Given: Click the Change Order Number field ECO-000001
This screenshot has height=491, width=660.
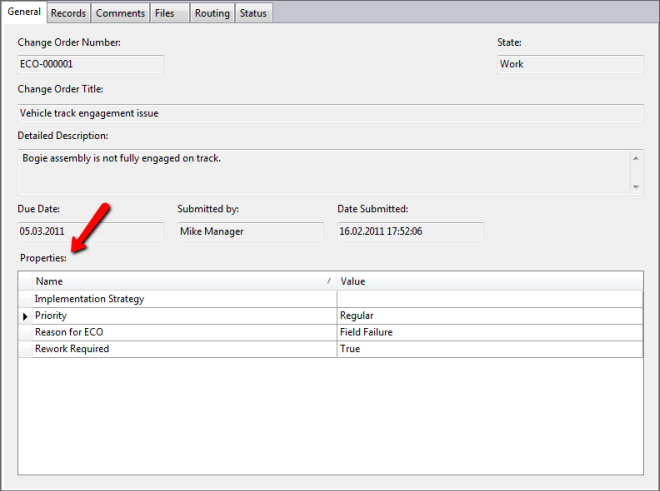Looking at the screenshot, I should click(x=90, y=64).
